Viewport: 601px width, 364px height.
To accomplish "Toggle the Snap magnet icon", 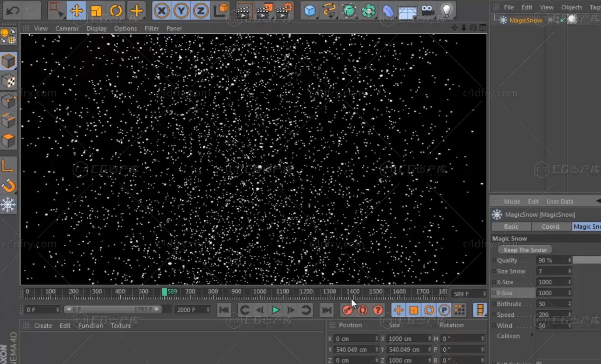I will pyautogui.click(x=9, y=185).
